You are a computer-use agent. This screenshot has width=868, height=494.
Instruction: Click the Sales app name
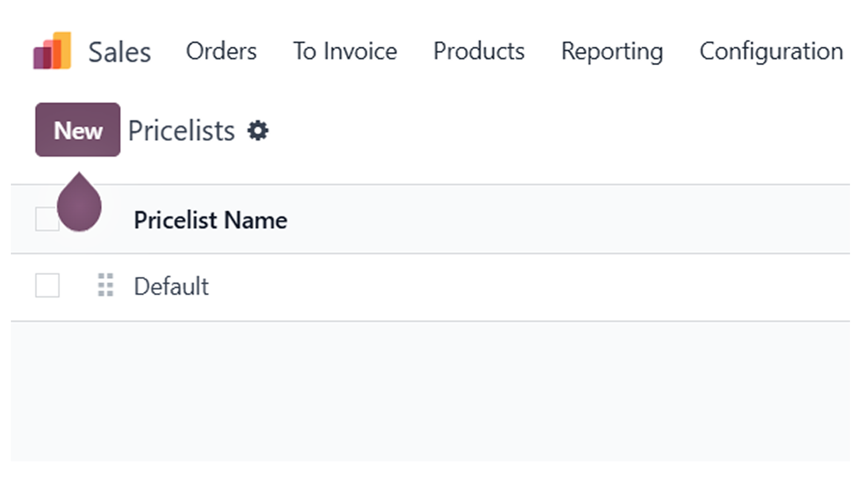(x=120, y=52)
